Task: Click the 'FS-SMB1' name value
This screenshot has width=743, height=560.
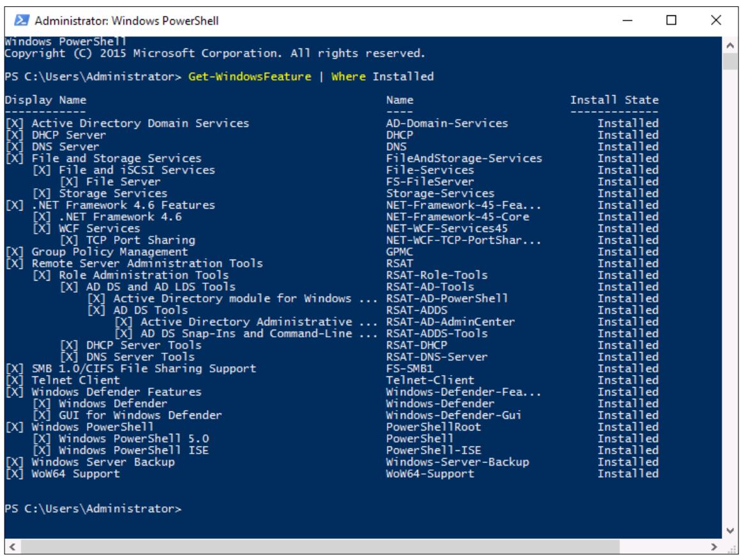Action: [x=409, y=369]
